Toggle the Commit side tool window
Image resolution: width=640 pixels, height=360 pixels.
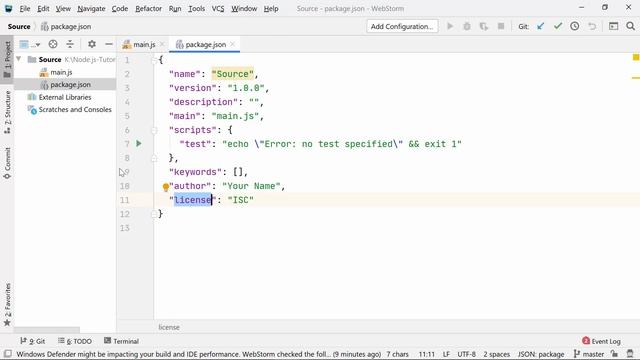[x=7, y=163]
